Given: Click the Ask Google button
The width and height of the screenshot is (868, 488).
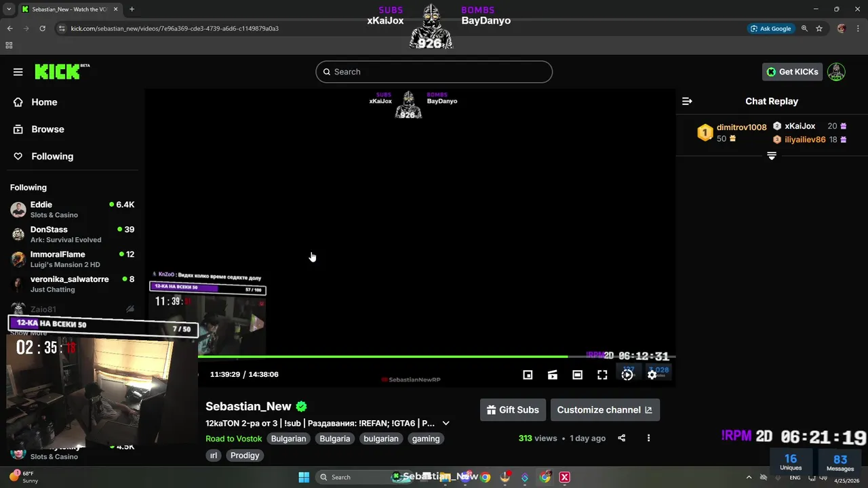Looking at the screenshot, I should click(x=771, y=28).
